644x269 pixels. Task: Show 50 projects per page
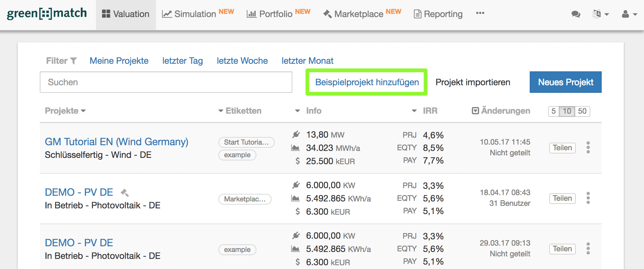[x=582, y=111]
